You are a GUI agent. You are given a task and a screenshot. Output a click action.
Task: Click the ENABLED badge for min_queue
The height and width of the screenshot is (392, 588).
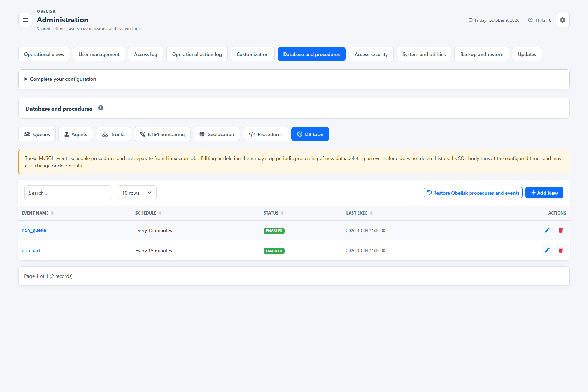(274, 231)
